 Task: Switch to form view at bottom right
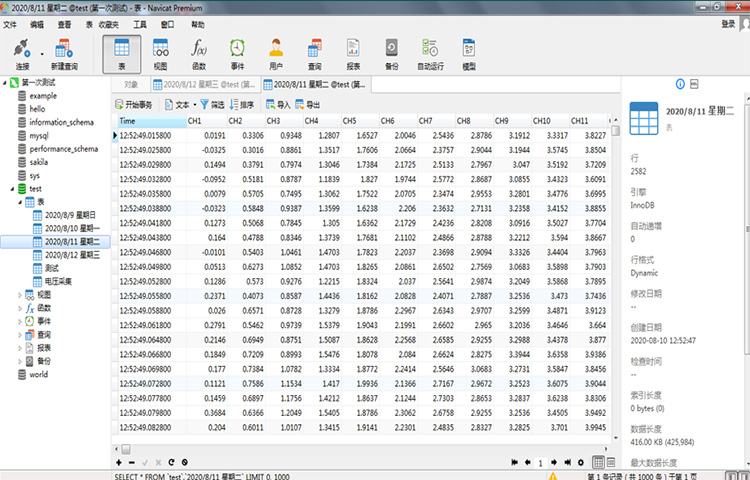point(612,463)
